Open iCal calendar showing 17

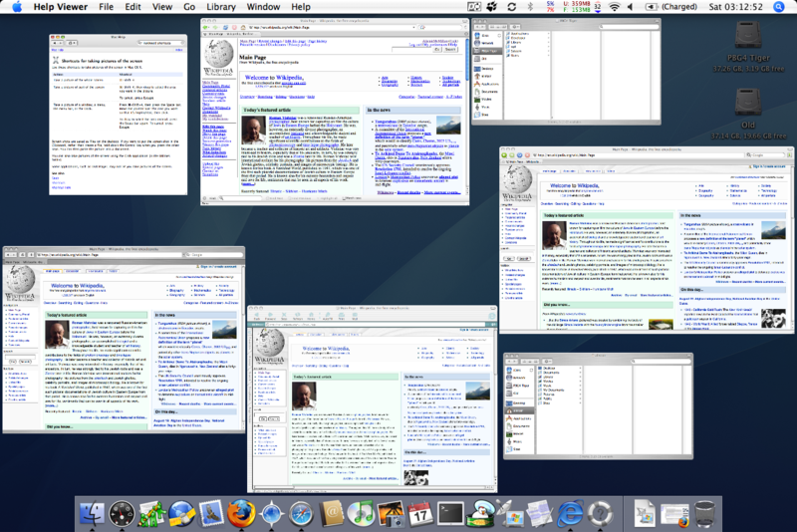pos(420,513)
